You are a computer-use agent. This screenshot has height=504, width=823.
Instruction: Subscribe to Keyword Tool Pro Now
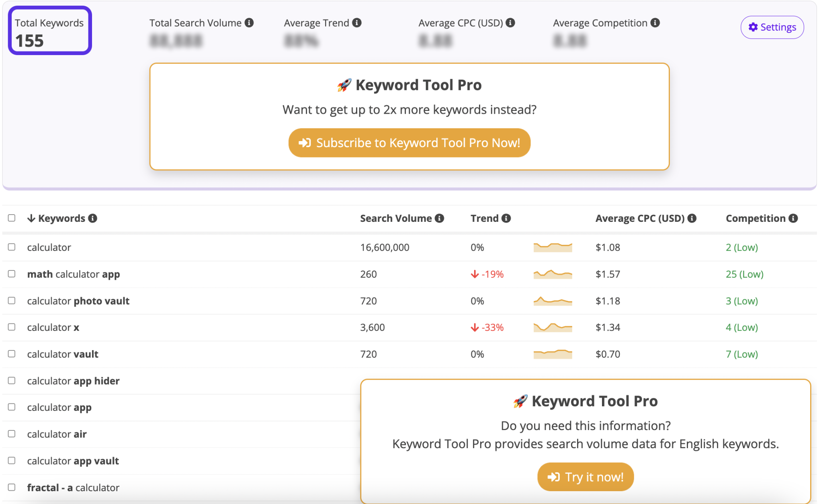[x=409, y=142]
